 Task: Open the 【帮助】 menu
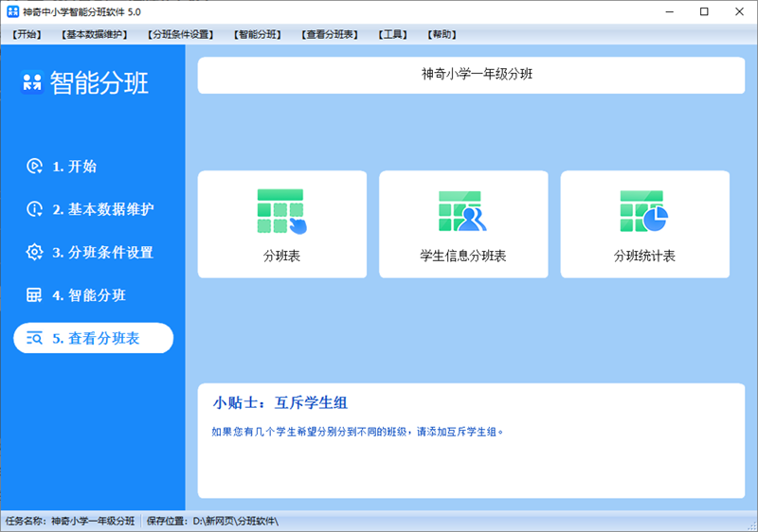point(442,34)
